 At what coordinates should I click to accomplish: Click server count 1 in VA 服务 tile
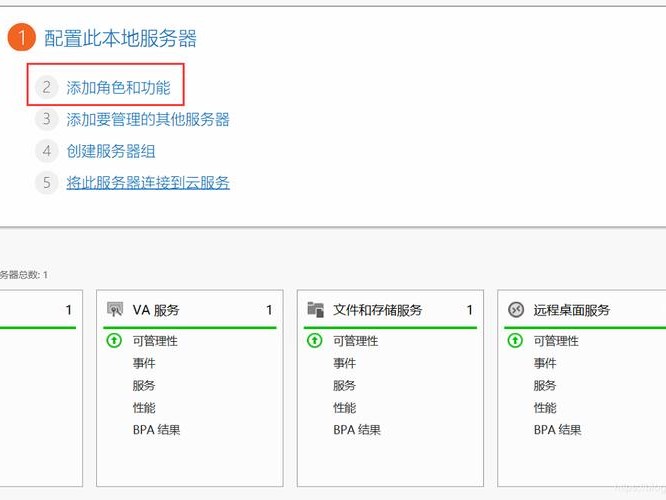coord(269,310)
